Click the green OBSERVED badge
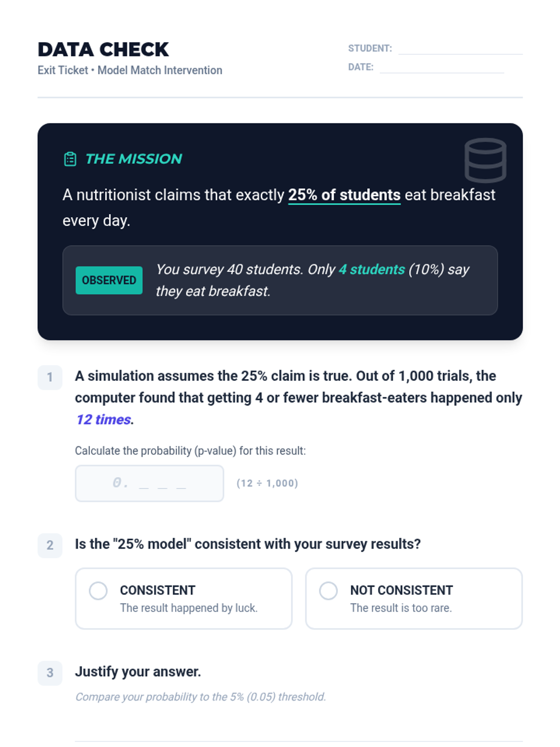The height and width of the screenshot is (747, 560). click(109, 280)
